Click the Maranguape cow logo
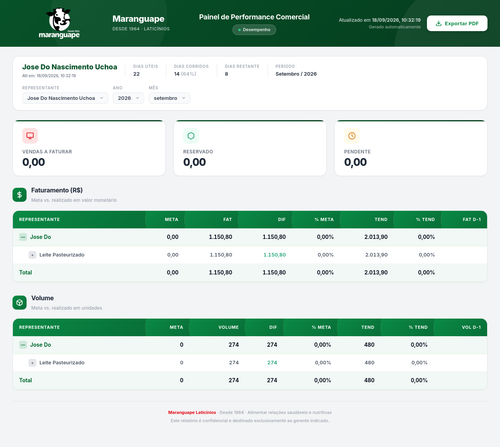Image resolution: width=500 pixels, height=447 pixels. click(x=59, y=23)
